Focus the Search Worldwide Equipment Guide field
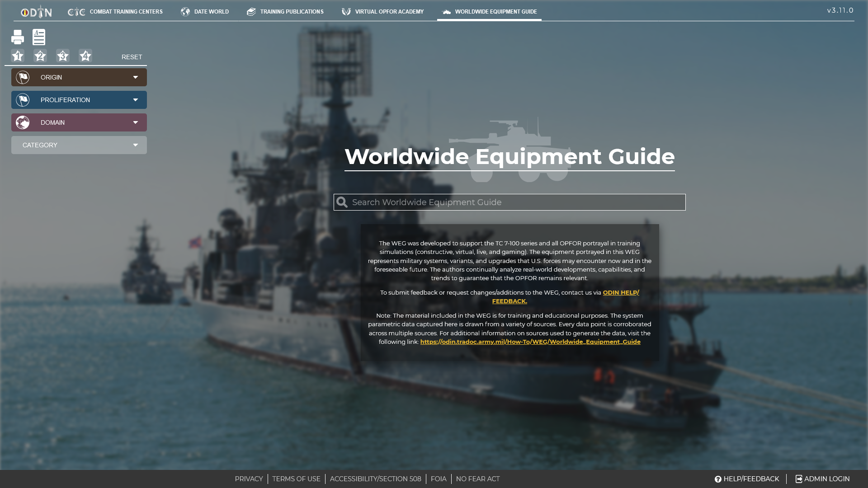Viewport: 868px width, 488px height. 509,202
